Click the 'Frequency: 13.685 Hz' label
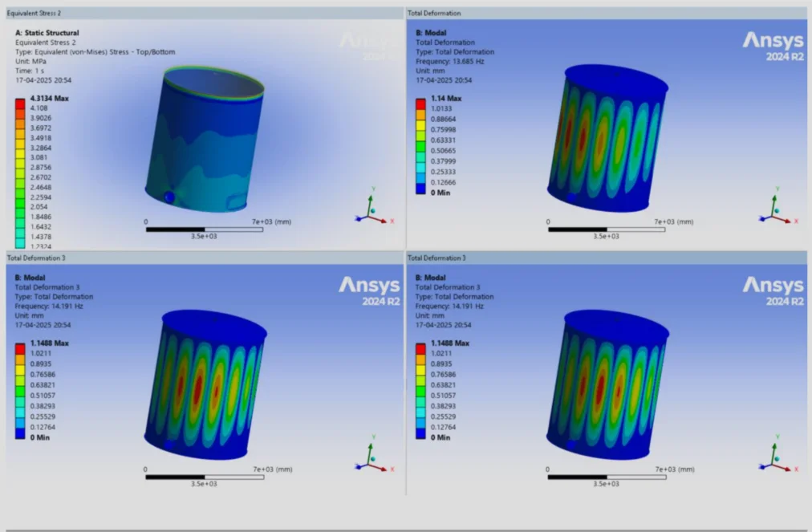The height and width of the screenshot is (532, 812). (x=450, y=61)
